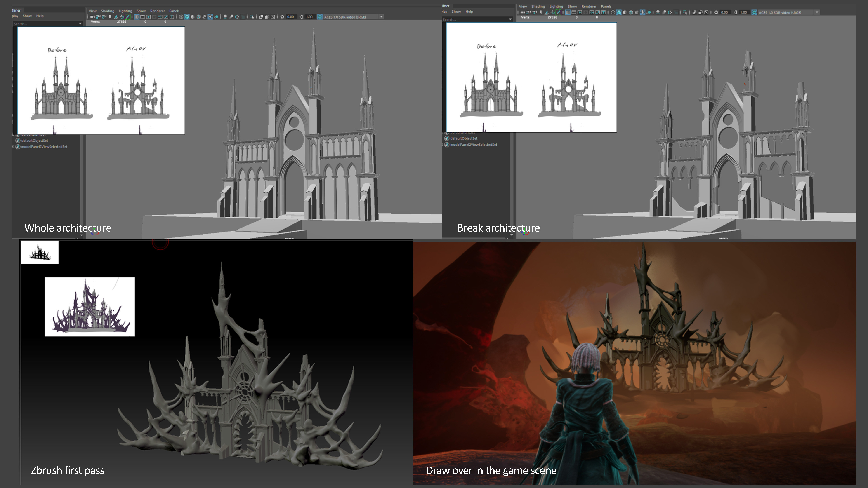Click Image Plane icon in left Maya panel
Image resolution: width=868 pixels, height=488 pixels.
pyautogui.click(x=116, y=17)
